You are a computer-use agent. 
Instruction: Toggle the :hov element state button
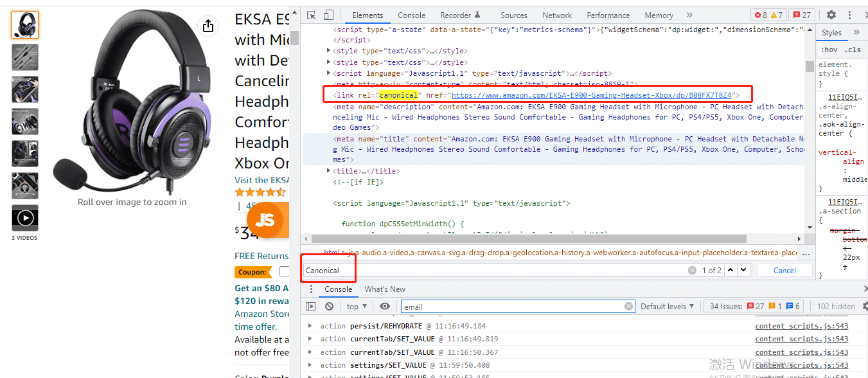[829, 50]
